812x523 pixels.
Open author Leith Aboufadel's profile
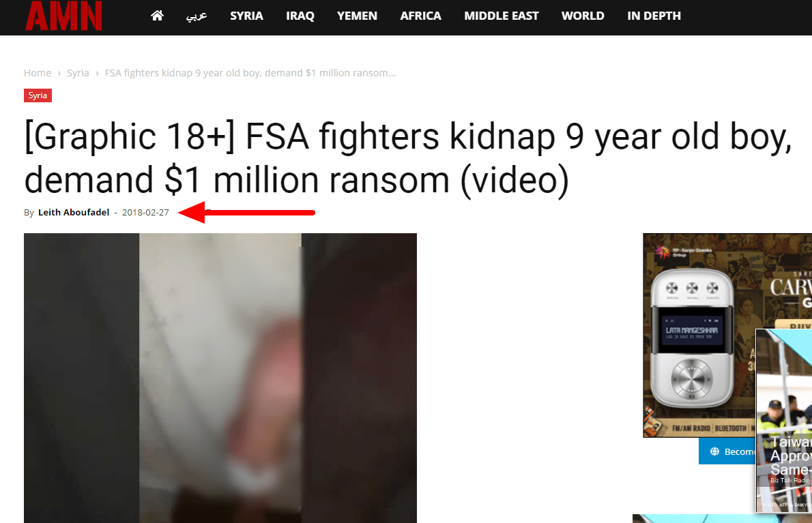74,212
